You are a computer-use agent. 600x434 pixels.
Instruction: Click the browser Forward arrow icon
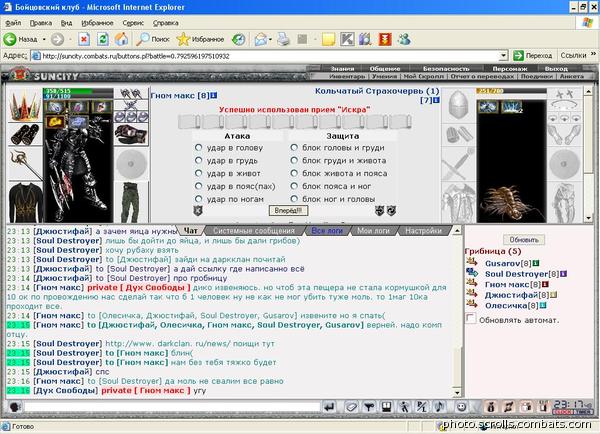57,39
